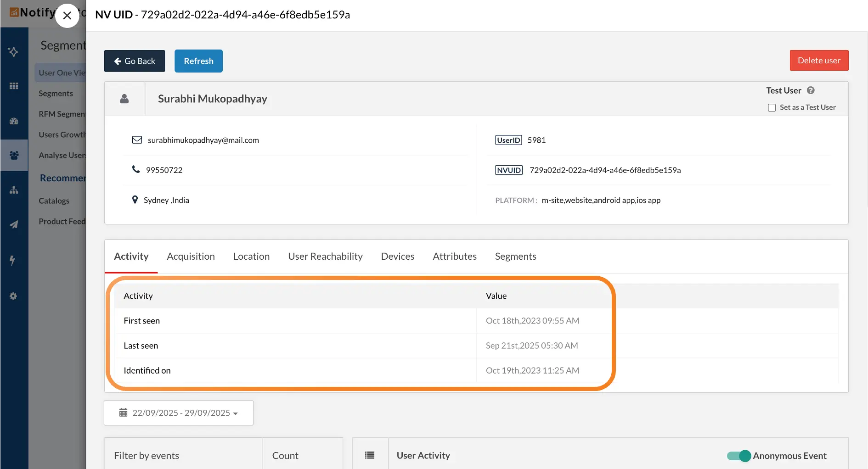This screenshot has height=469, width=868.
Task: Click the sparkle icon in left sidebar
Action: [13, 51]
